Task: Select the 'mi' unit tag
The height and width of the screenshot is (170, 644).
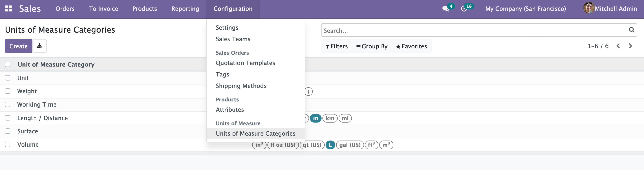Action: coord(345,118)
